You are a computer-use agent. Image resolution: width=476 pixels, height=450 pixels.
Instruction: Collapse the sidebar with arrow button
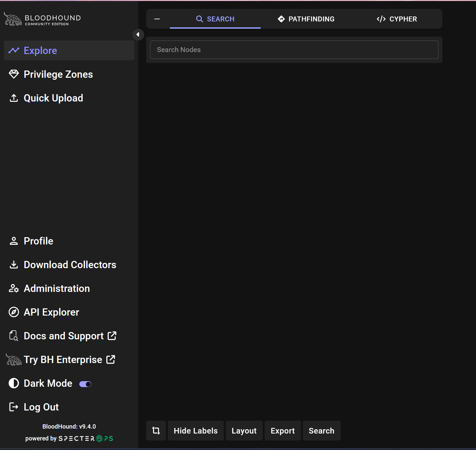138,35
